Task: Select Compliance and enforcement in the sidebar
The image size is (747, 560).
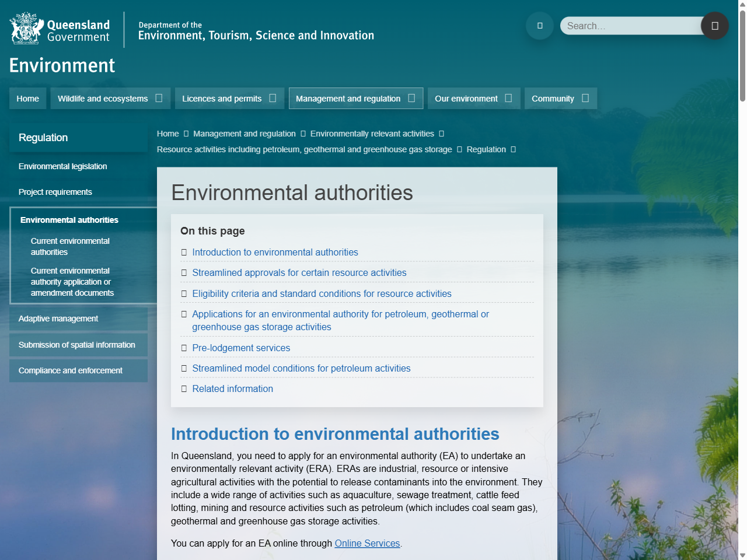Action: pos(70,370)
